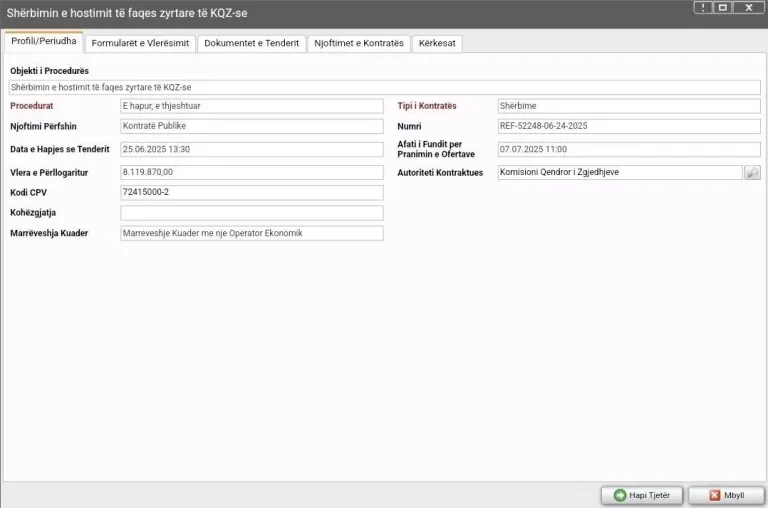Select the Vlera e Përllogaritur field

250,173
